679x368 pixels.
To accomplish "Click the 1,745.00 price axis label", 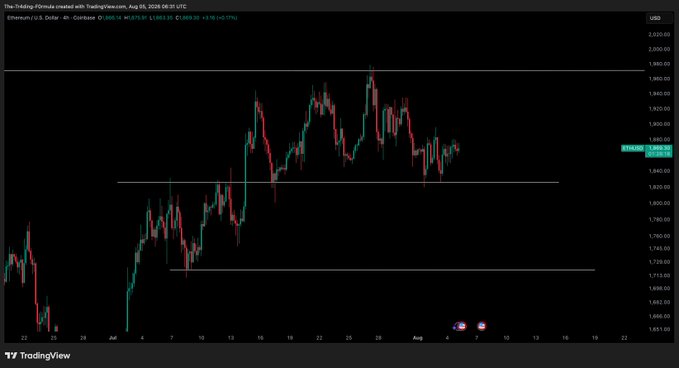I will [x=659, y=249].
